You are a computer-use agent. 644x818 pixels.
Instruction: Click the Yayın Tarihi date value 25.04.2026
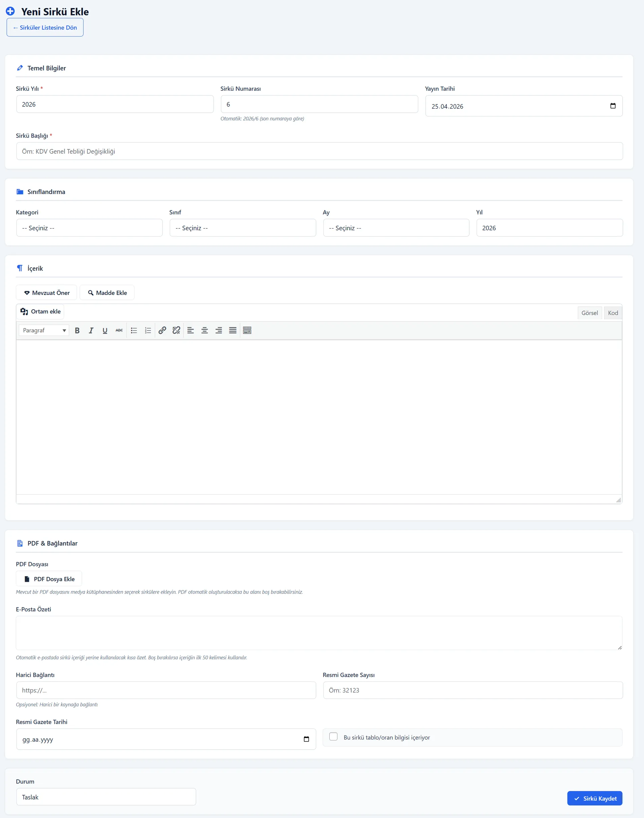tap(447, 106)
